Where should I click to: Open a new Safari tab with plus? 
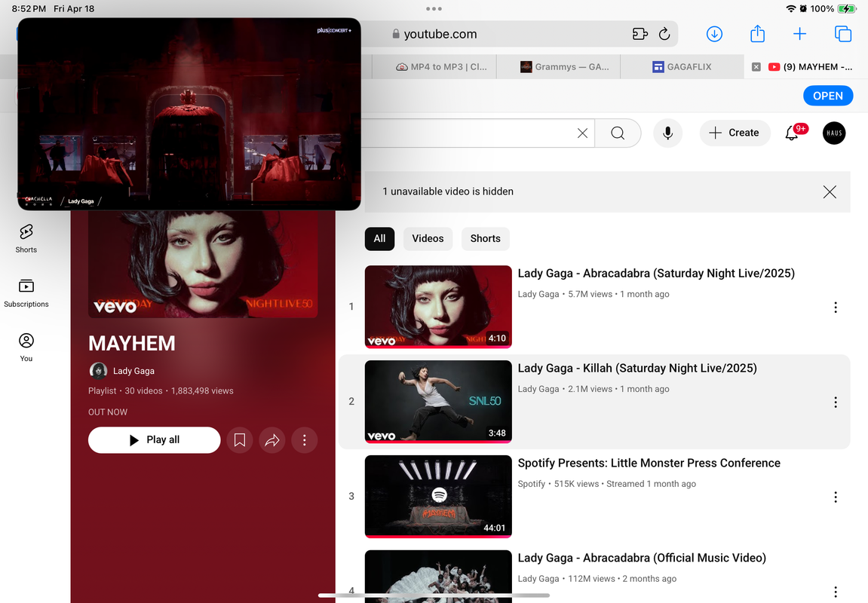tap(799, 35)
